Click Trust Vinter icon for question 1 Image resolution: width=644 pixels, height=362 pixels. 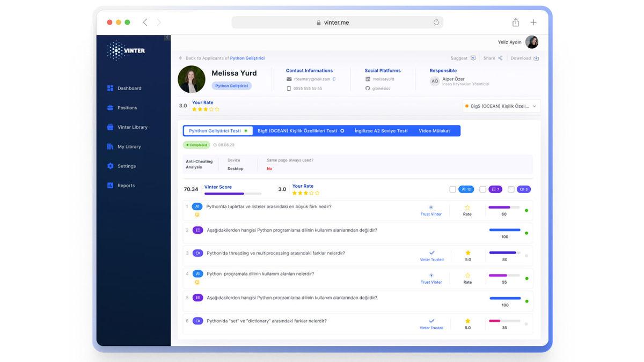point(431,208)
